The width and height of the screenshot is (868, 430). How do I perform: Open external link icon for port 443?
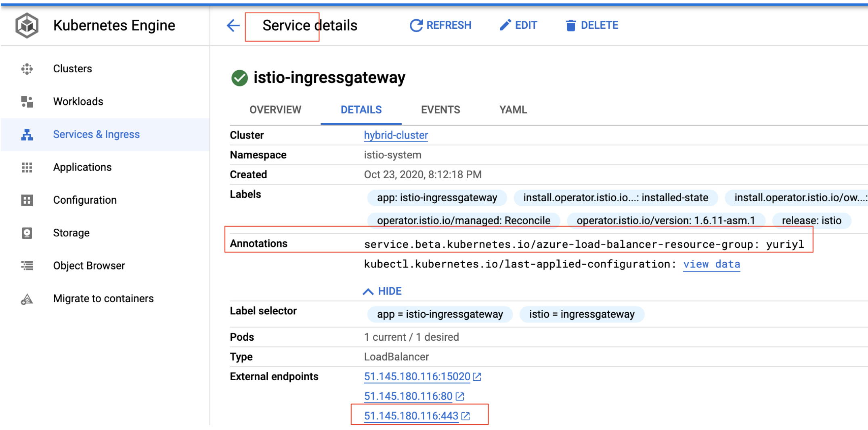tap(465, 416)
